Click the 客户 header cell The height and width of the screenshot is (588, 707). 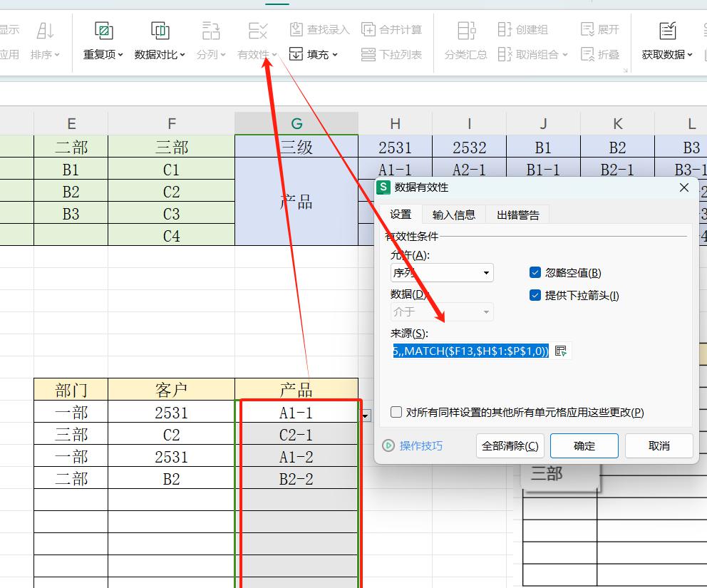tap(171, 390)
